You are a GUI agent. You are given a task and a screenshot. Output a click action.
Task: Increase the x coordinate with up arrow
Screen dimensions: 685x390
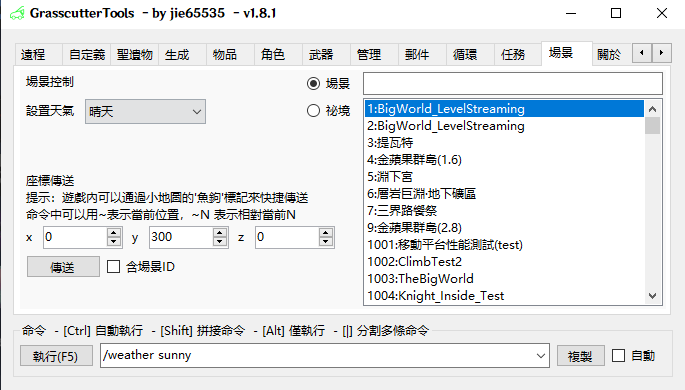click(x=114, y=233)
